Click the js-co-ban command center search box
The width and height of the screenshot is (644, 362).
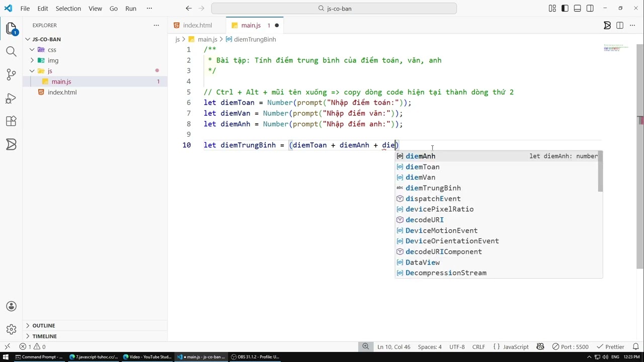[334, 8]
